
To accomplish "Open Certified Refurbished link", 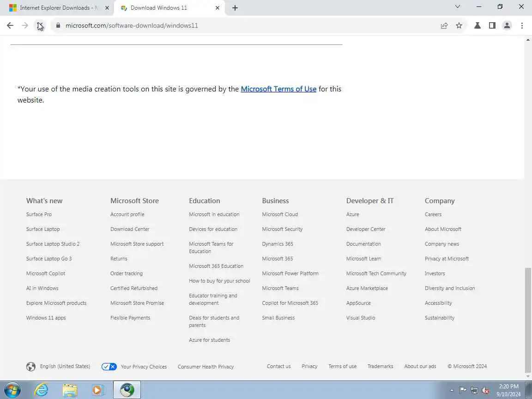I will [x=134, y=288].
